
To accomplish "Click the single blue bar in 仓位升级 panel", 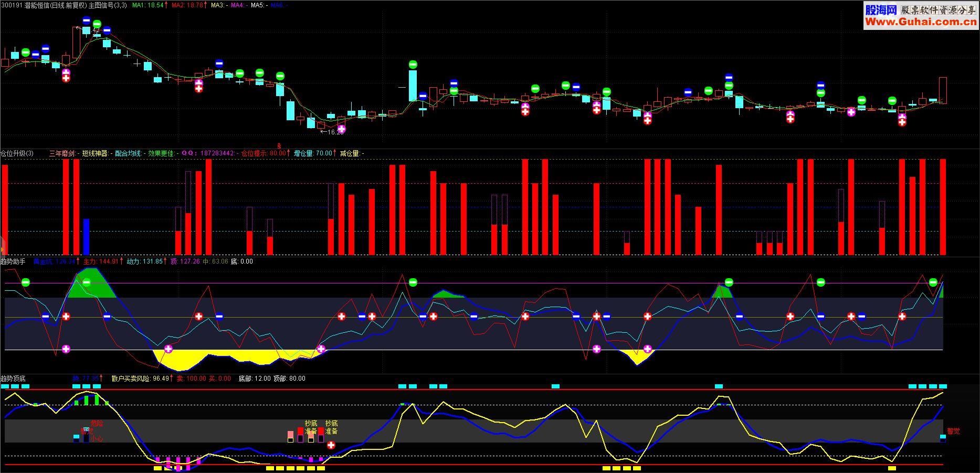I will 87,237.
